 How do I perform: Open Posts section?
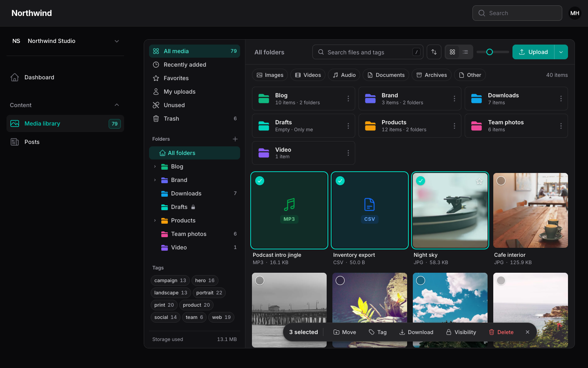(x=65, y=142)
